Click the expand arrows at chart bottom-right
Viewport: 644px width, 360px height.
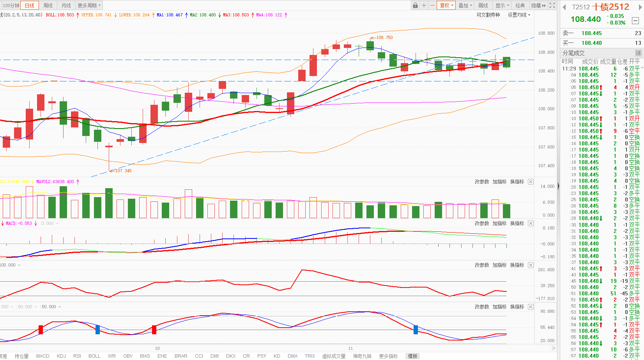point(553,348)
